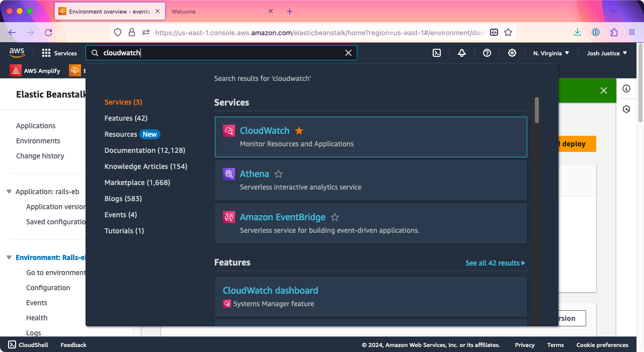Clear the cloudwatch search text
The image size is (644, 352).
tap(348, 53)
